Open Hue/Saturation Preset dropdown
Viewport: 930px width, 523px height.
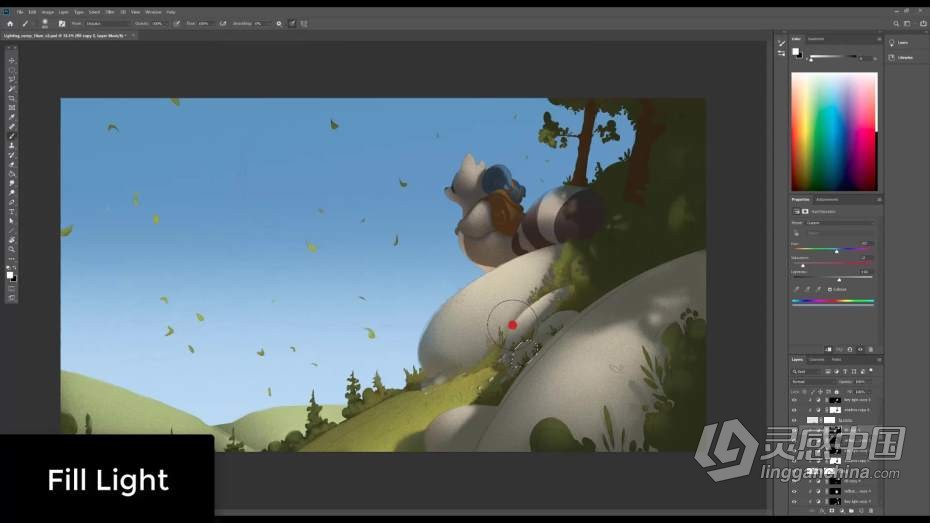click(840, 223)
